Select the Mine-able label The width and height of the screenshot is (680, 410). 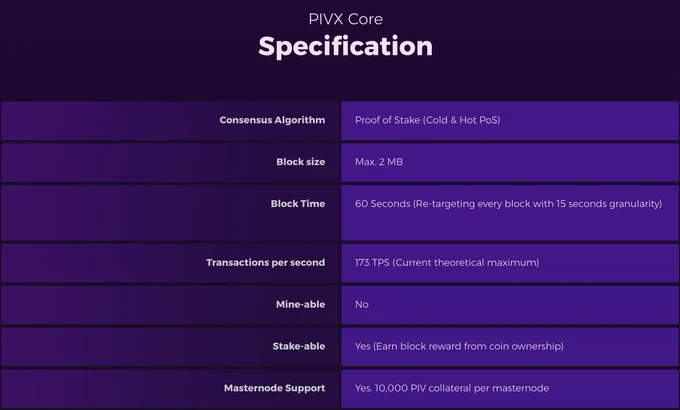point(301,304)
